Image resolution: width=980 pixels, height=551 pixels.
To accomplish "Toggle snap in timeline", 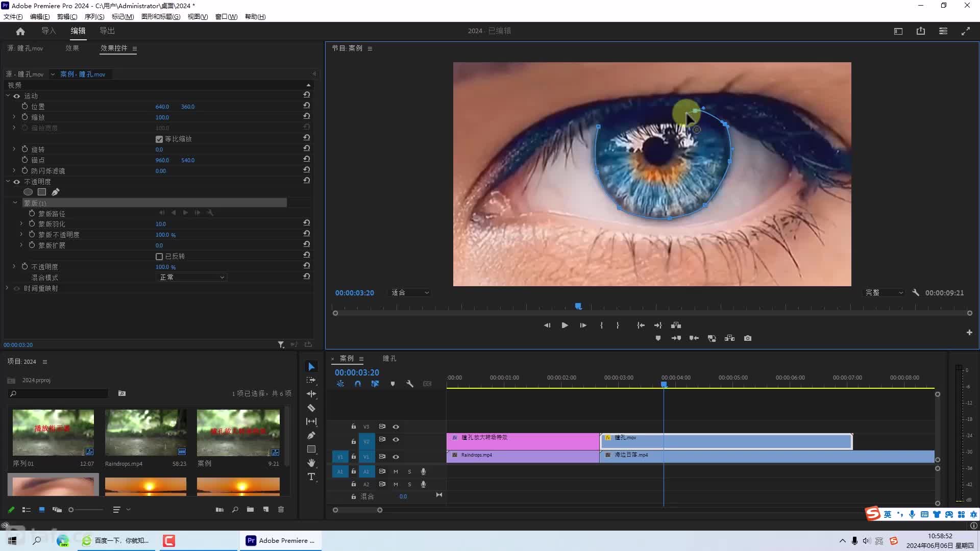I will [x=358, y=384].
